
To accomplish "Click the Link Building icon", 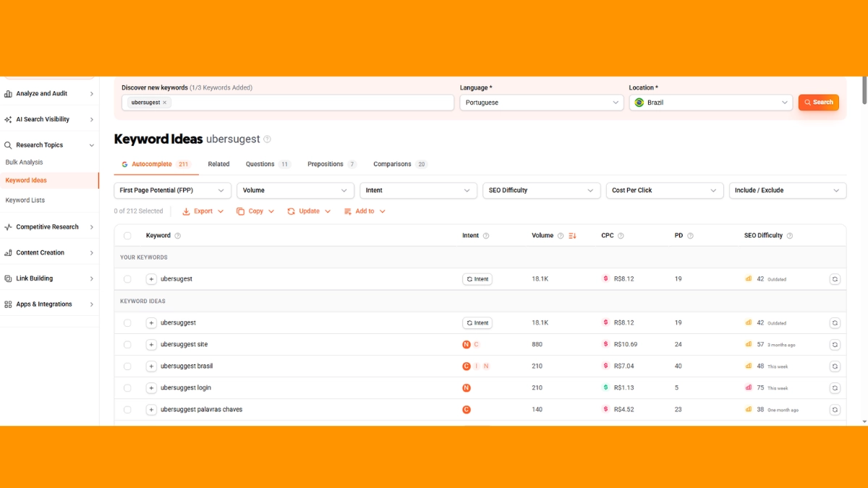I will (x=8, y=278).
